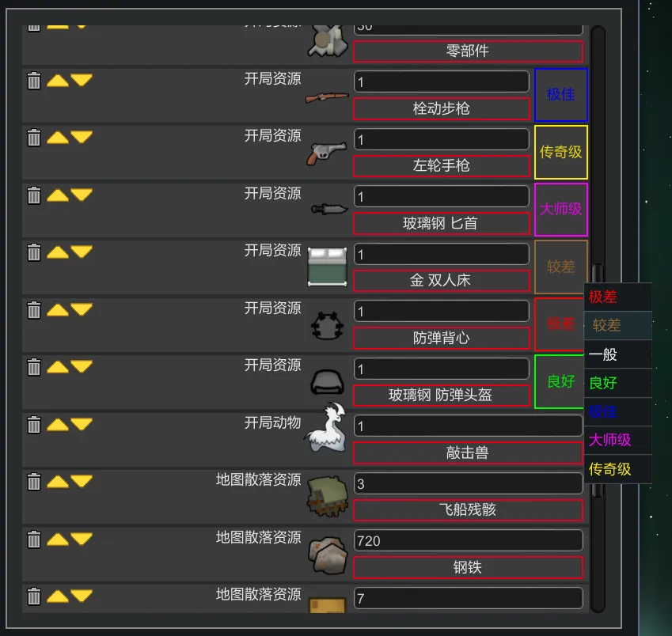Screen dimensions: 672x636
Task: Open the 极佳 quality dropdown for bolt-action rifle
Action: click(561, 95)
